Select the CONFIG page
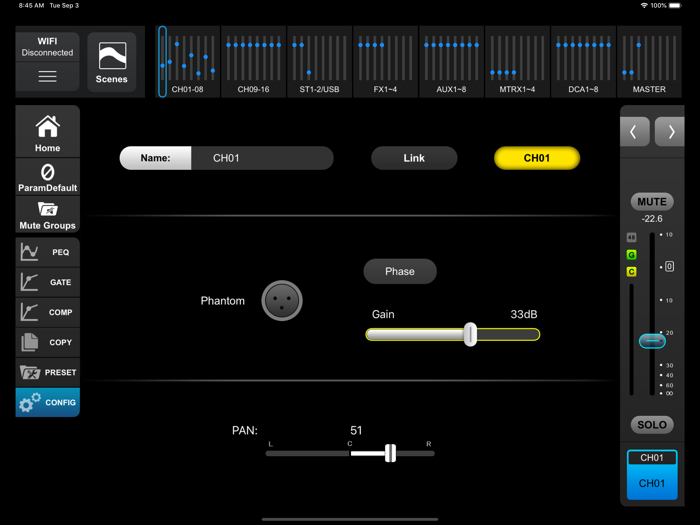Screen dimensions: 700x525 click(x=47, y=402)
